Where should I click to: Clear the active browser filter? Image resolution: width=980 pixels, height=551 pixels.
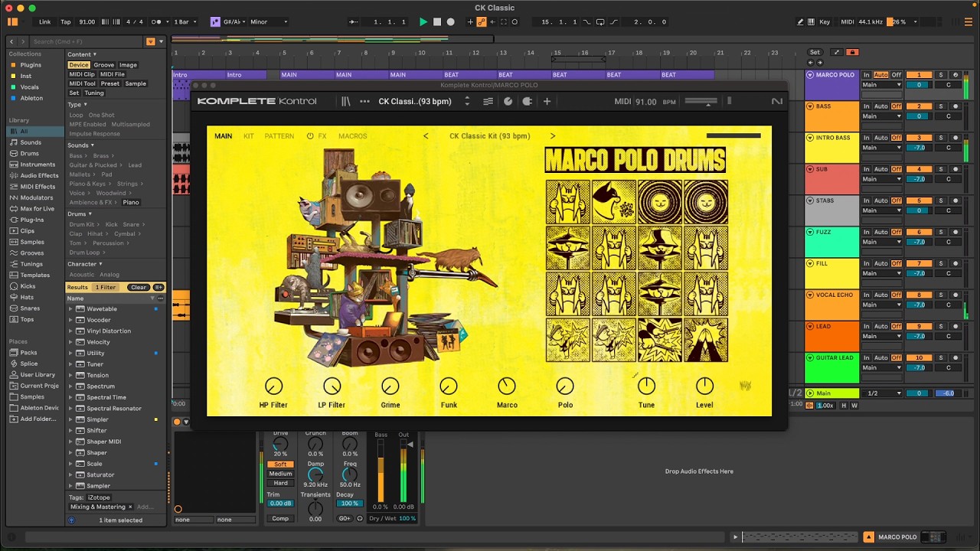(139, 287)
